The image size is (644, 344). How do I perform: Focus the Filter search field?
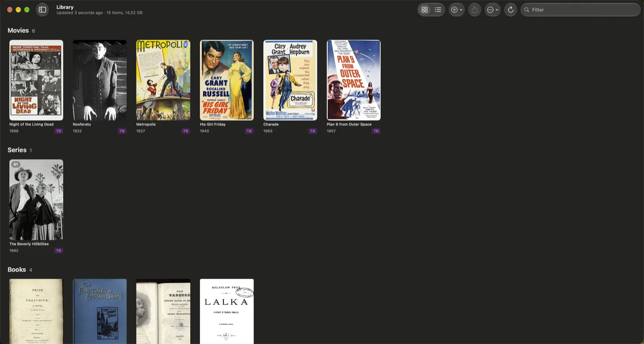tap(580, 10)
